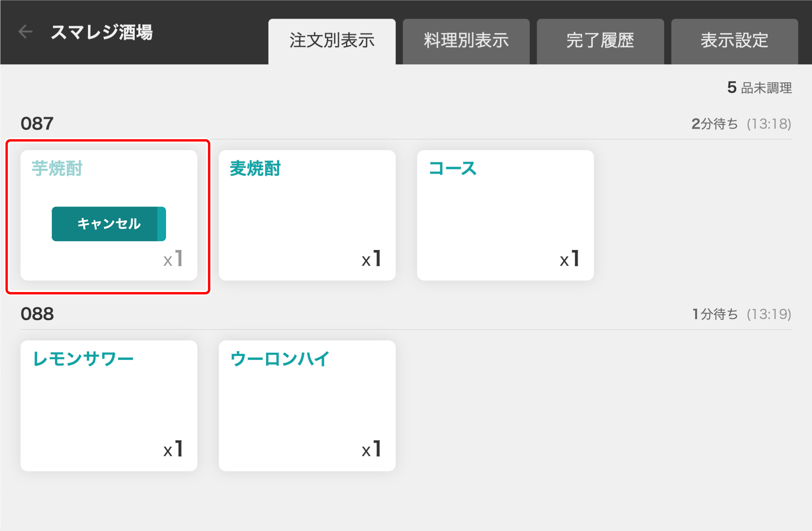Image resolution: width=812 pixels, height=531 pixels.
Task: Click the x1 quantity on ウーロンハイ
Action: [x=371, y=449]
